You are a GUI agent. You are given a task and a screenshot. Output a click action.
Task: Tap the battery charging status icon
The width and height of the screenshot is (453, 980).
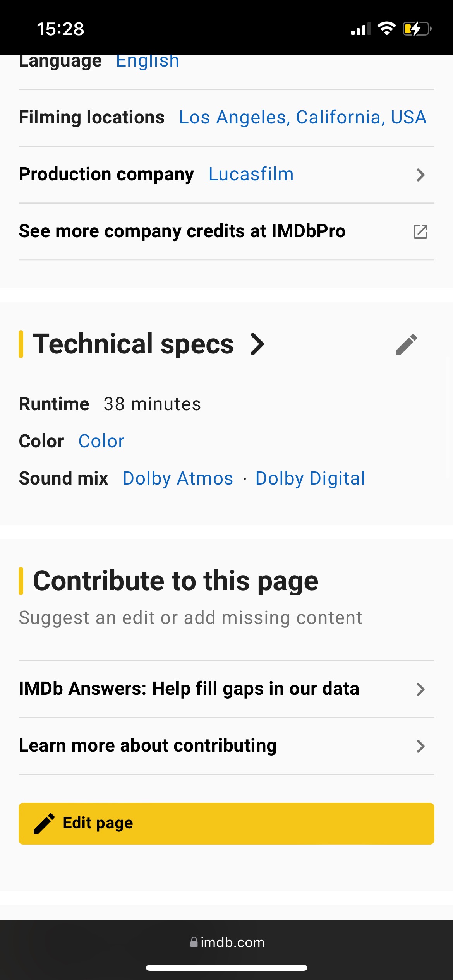coord(417,29)
